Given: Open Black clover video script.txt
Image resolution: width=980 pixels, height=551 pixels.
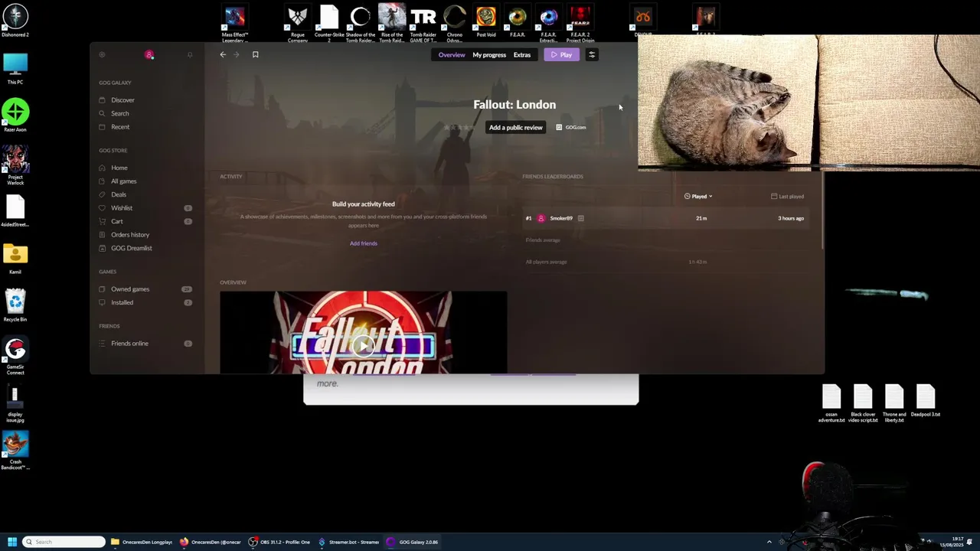Looking at the screenshot, I should coord(863,403).
